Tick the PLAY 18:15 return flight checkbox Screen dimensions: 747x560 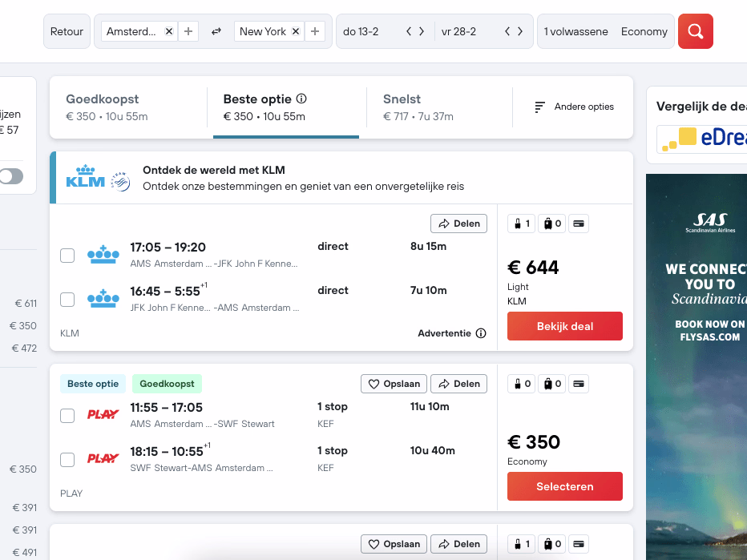[x=67, y=460]
